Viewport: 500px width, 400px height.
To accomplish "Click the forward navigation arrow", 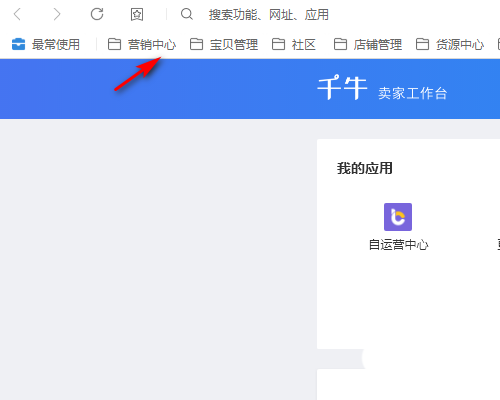I will pyautogui.click(x=57, y=14).
